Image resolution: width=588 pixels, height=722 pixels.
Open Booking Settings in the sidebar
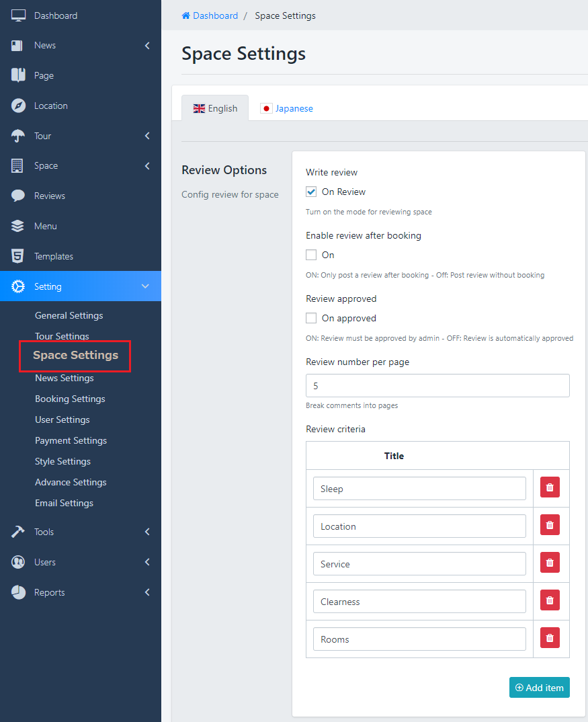pos(70,399)
